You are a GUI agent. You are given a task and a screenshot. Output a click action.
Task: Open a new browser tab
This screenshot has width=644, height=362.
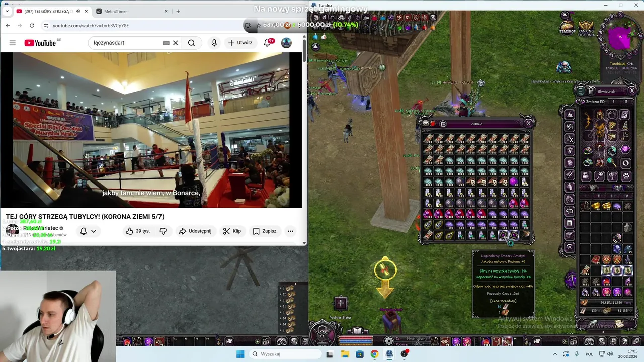[x=178, y=11]
